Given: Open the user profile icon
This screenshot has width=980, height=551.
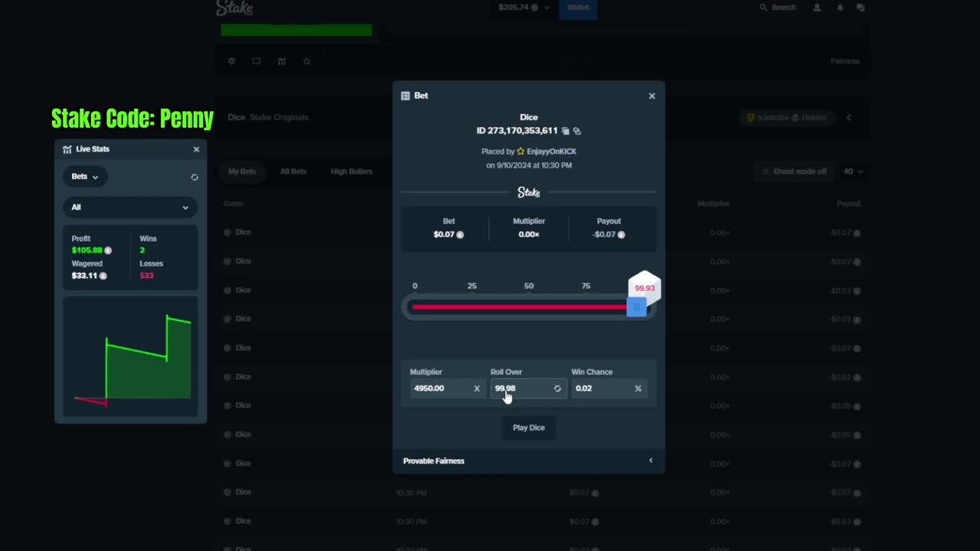Looking at the screenshot, I should tap(817, 8).
